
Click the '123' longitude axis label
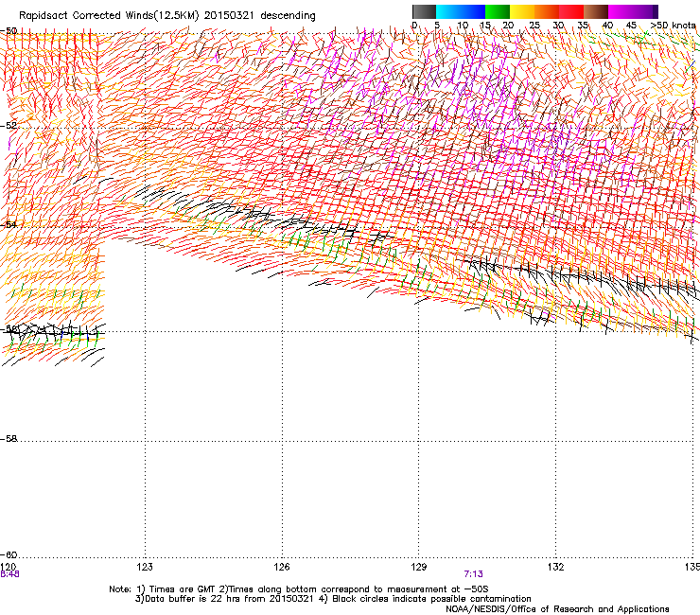[x=145, y=567]
